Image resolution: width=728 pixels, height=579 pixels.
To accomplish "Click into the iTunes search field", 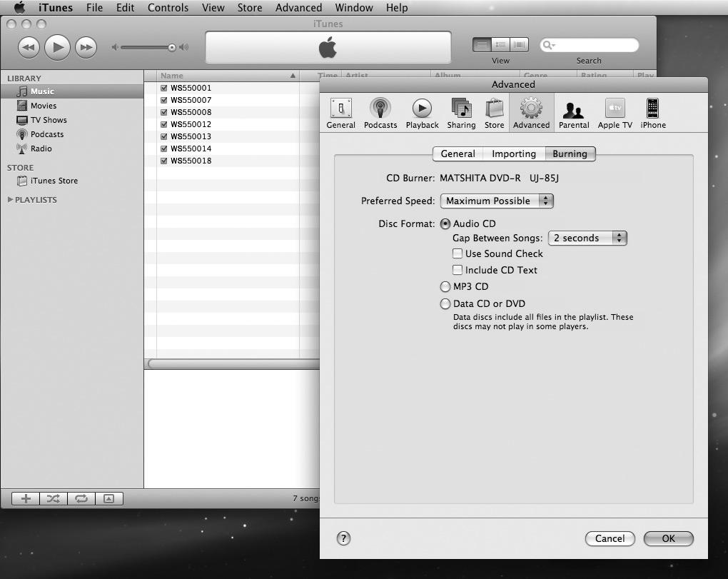I will click(x=590, y=45).
